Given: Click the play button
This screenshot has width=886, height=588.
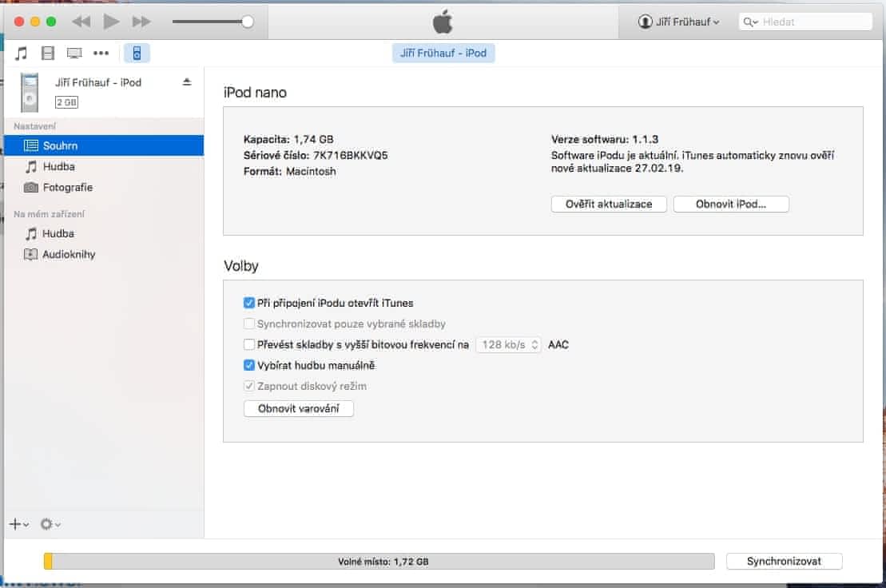Looking at the screenshot, I should [x=111, y=22].
